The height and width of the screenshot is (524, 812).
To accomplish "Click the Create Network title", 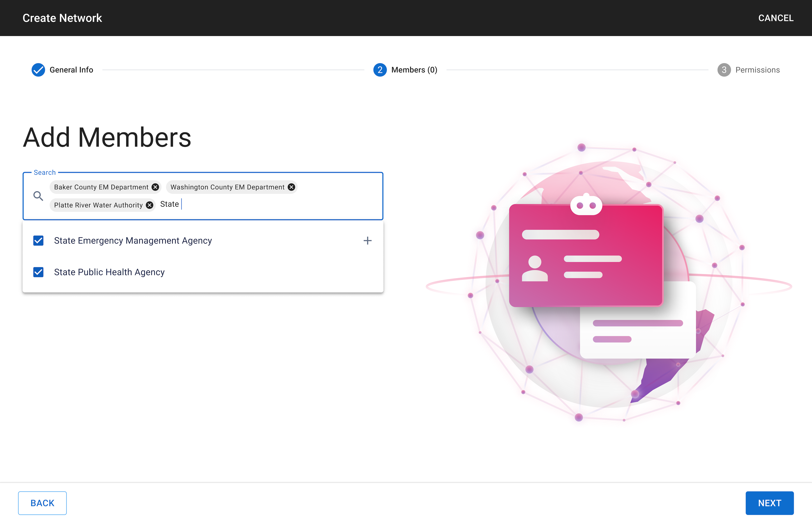I will click(62, 18).
